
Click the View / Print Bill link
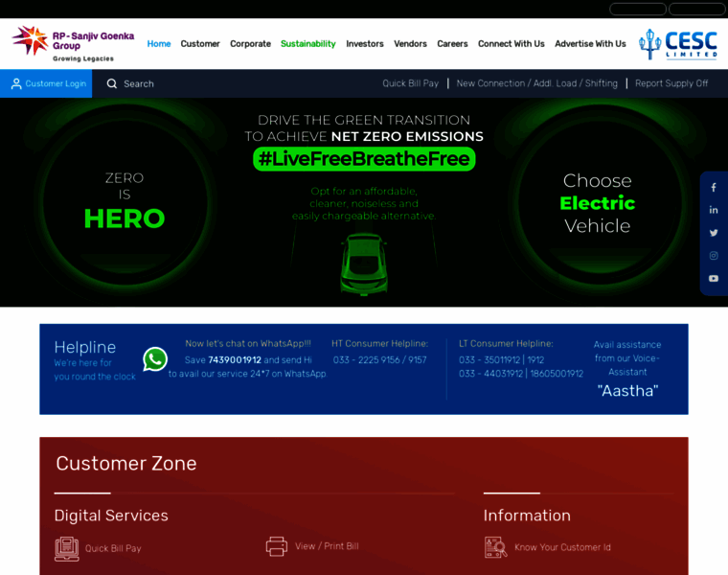coord(327,546)
